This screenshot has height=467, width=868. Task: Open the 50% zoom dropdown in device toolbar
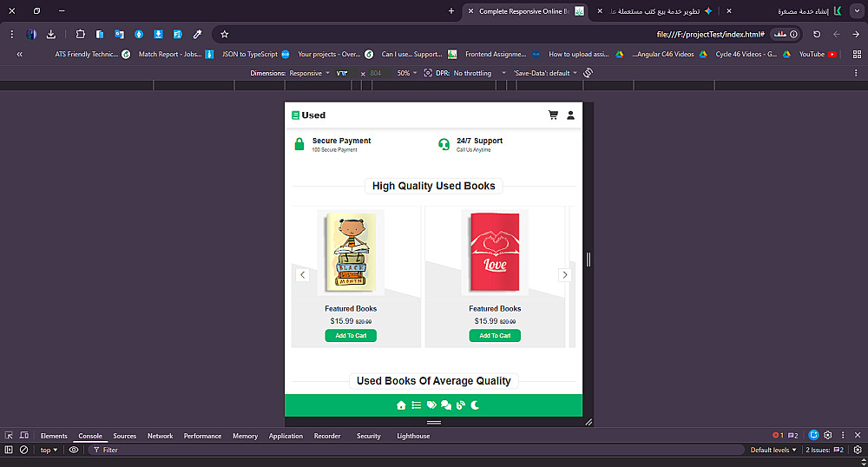[407, 73]
